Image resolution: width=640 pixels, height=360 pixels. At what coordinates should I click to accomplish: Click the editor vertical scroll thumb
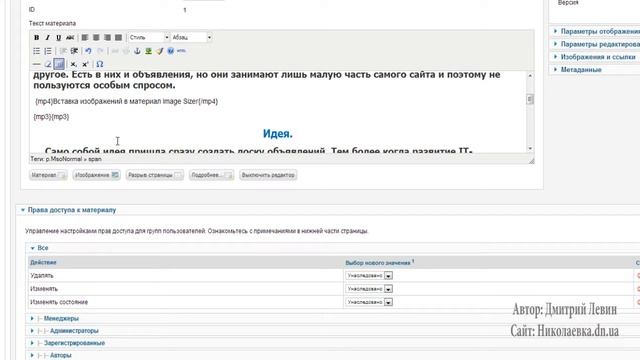(530, 99)
